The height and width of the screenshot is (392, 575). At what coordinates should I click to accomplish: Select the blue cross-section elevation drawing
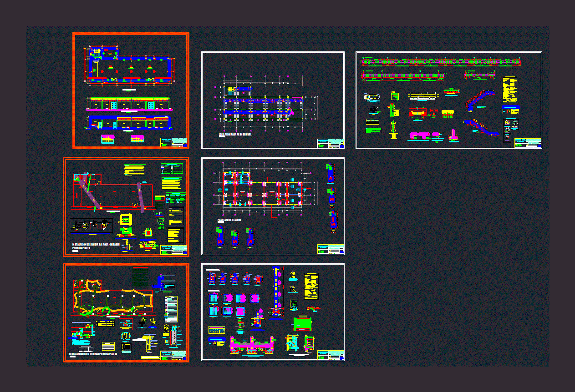tap(130, 123)
